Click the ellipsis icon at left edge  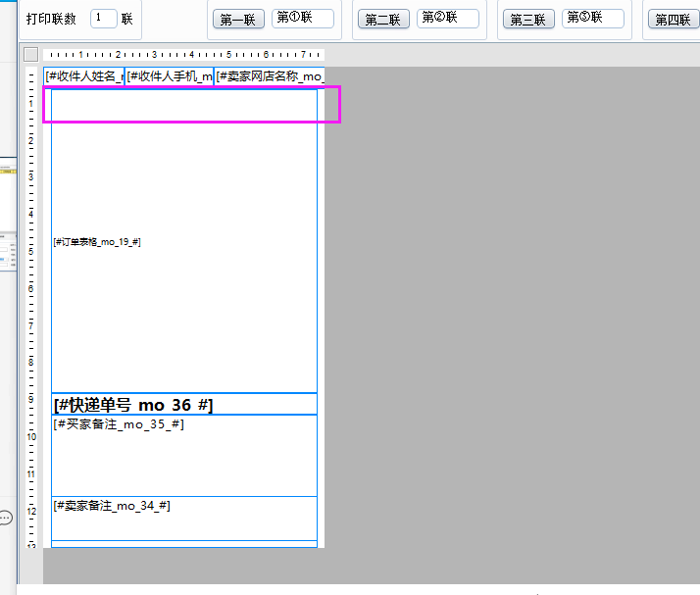click(x=5, y=517)
